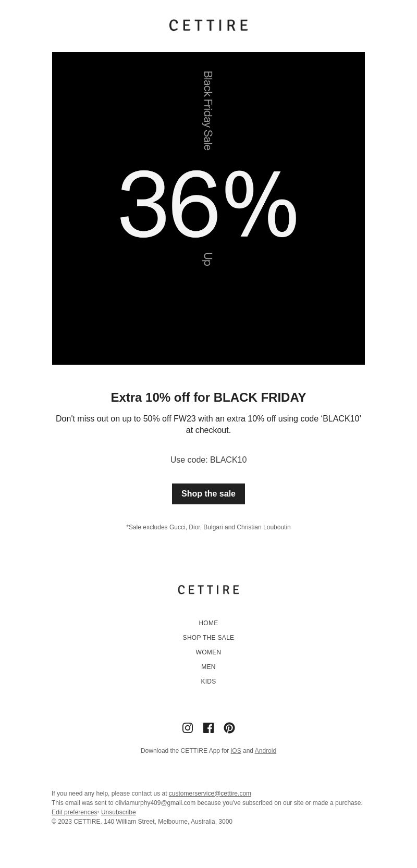Click the CETTIRE logo in the footer
The image size is (417, 868).
[208, 589]
